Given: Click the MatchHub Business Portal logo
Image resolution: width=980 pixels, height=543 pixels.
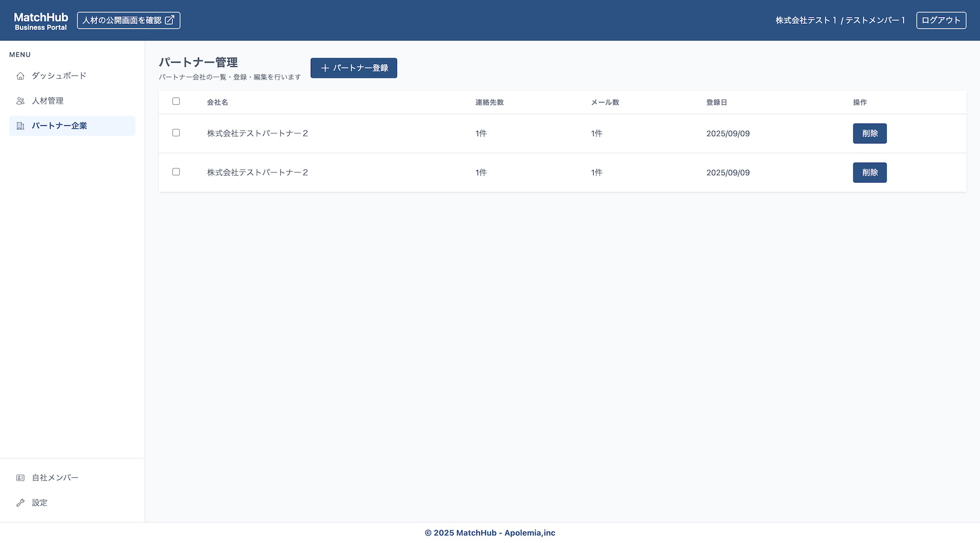Looking at the screenshot, I should [x=40, y=20].
